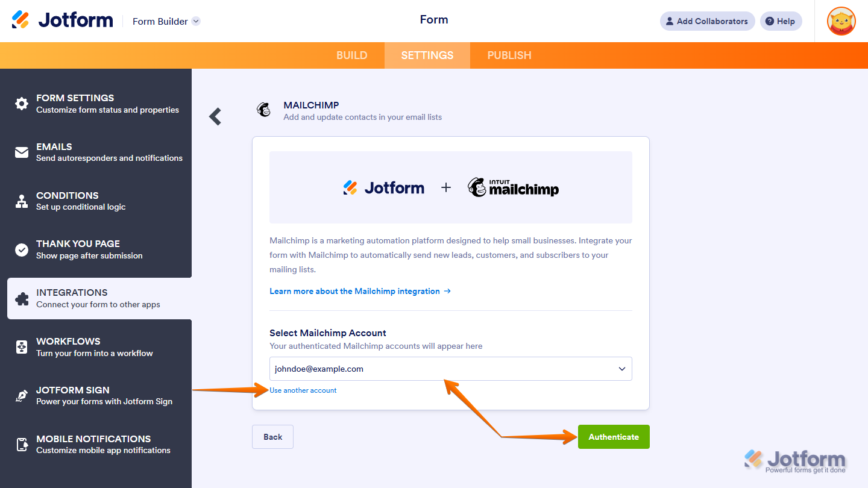
Task: Open the profile avatar menu
Action: click(841, 21)
